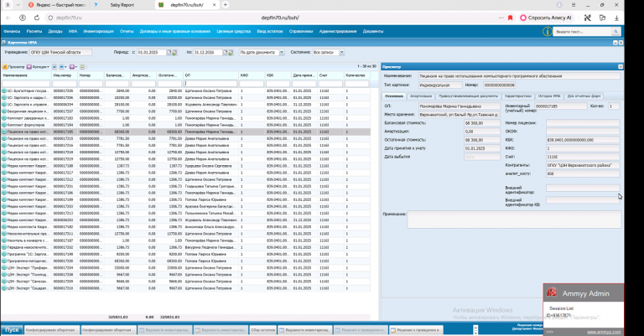Viewport: 644px width, 336px height.
Task: Open the Справочники menu
Action: 301,31
